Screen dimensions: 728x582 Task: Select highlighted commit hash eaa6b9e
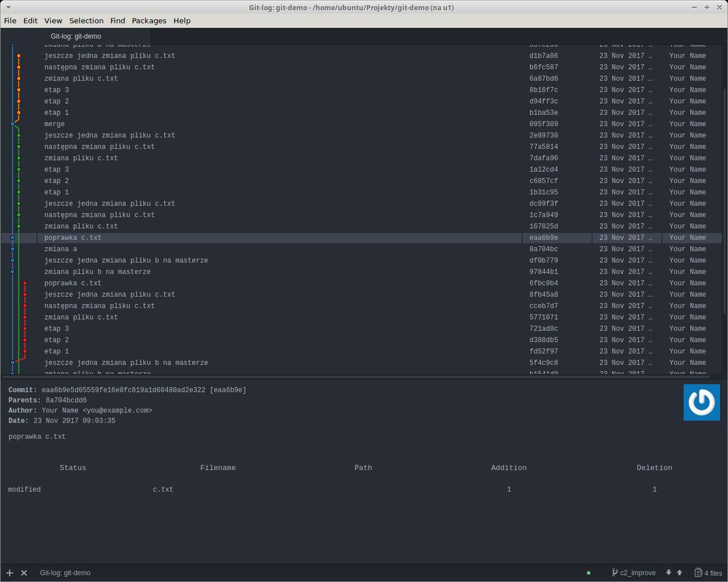pyautogui.click(x=544, y=238)
